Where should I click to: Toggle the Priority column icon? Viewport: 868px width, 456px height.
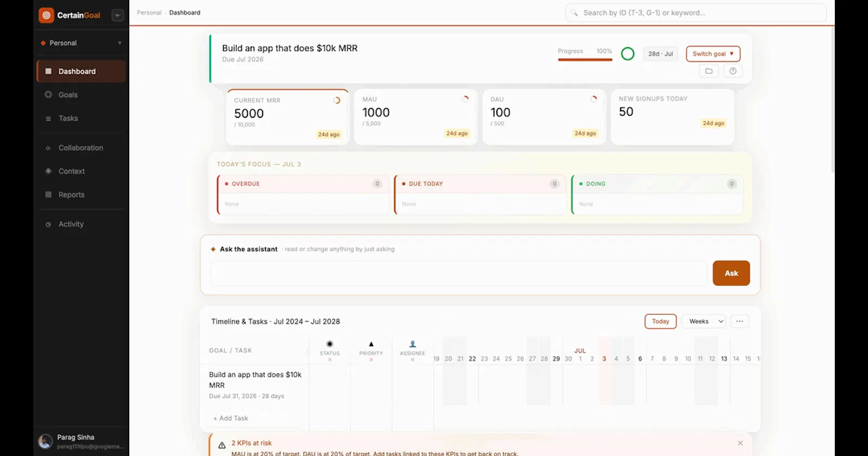371,344
